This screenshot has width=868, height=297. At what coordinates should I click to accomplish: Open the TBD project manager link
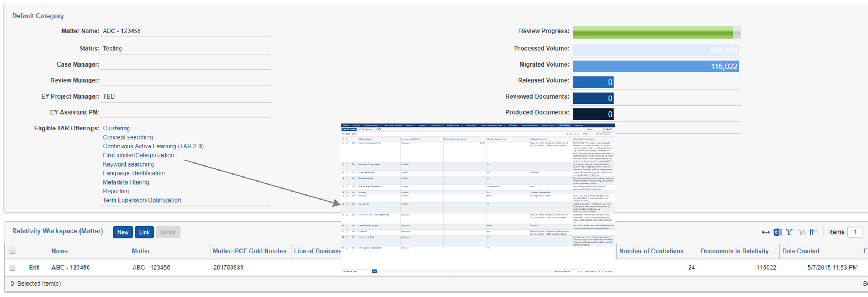coord(109,96)
